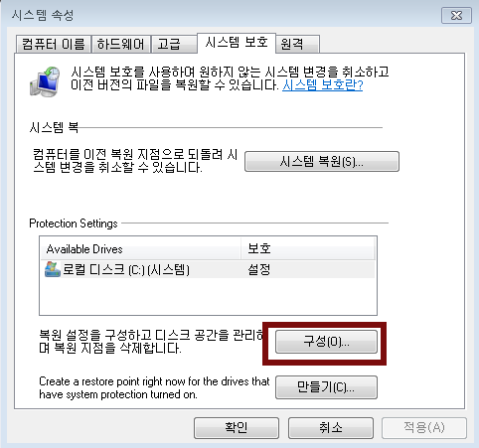Cancel with the 취소 button
Viewport: 479px width, 448px height.
tap(331, 428)
